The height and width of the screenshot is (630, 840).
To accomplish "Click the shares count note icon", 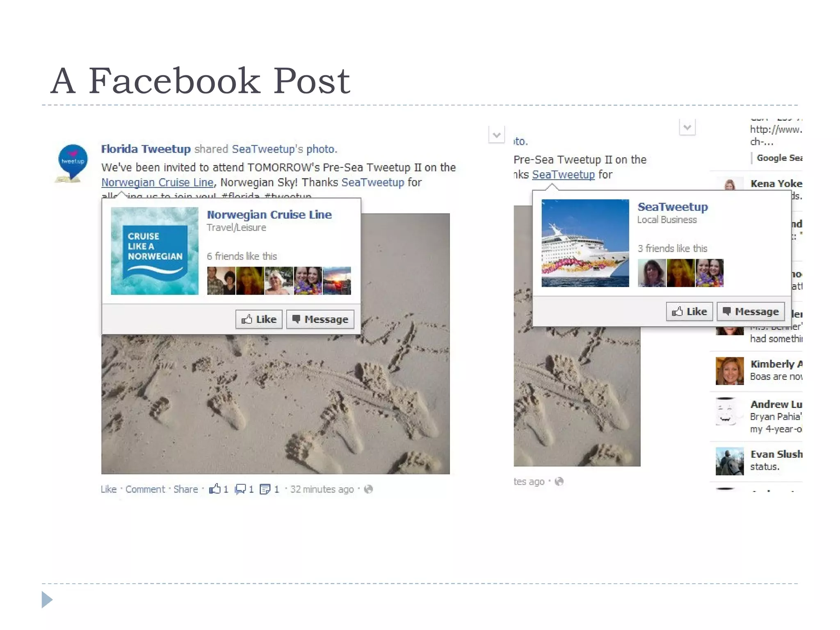I will [x=265, y=489].
